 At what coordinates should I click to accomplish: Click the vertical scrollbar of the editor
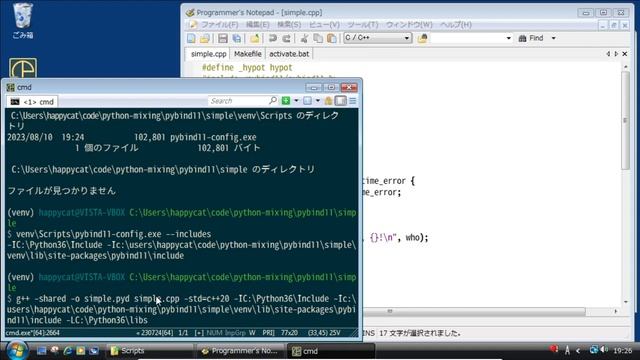tap(625, 184)
